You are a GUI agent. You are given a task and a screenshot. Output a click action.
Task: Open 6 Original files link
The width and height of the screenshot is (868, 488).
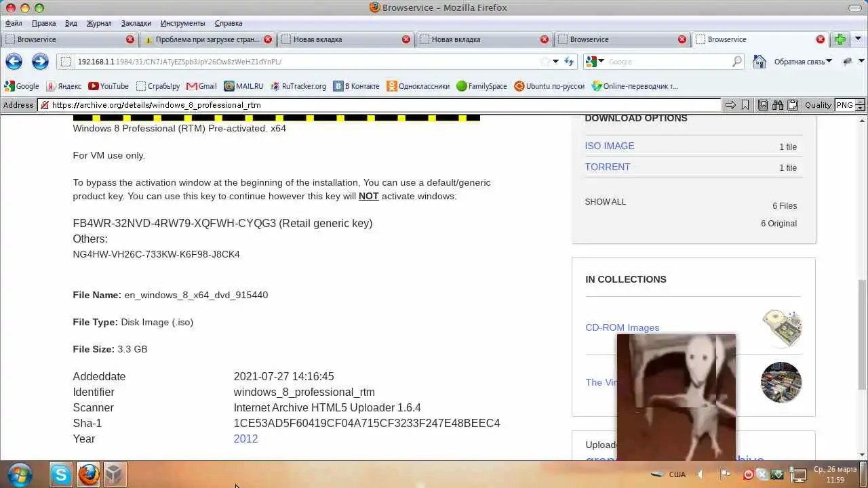tap(778, 224)
